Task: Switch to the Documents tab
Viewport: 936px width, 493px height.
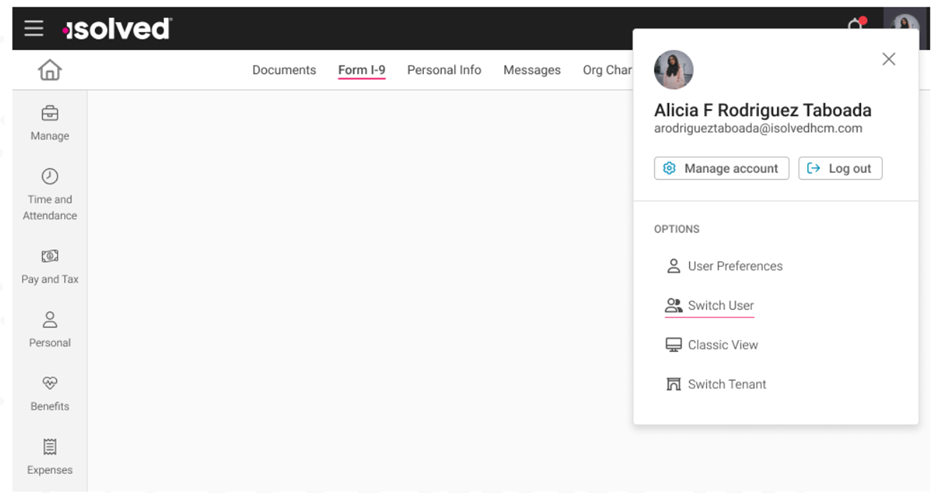Action: click(x=284, y=70)
